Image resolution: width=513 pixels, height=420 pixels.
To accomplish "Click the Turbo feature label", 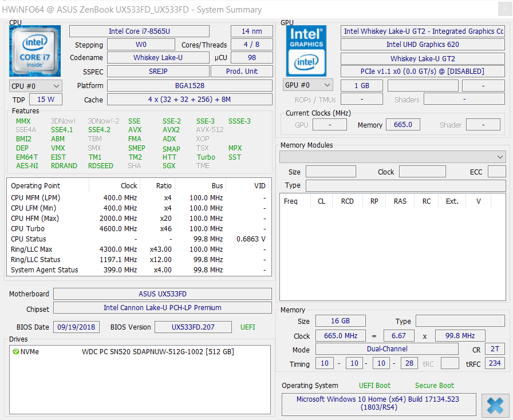I will point(206,157).
